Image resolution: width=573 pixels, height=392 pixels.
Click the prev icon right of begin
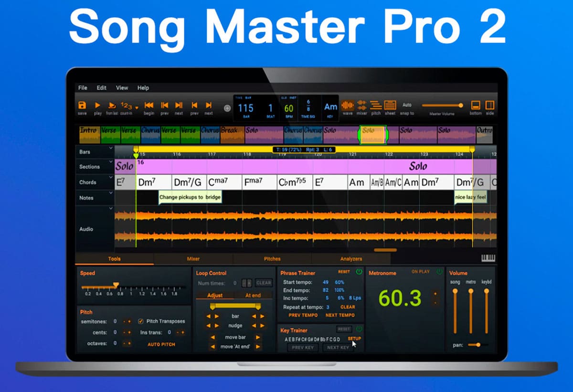[164, 105]
